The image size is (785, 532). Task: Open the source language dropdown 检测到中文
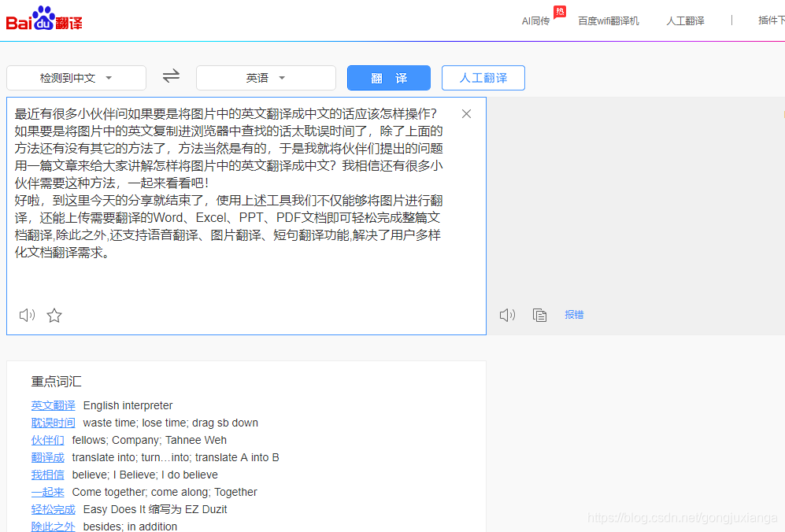[x=76, y=77]
